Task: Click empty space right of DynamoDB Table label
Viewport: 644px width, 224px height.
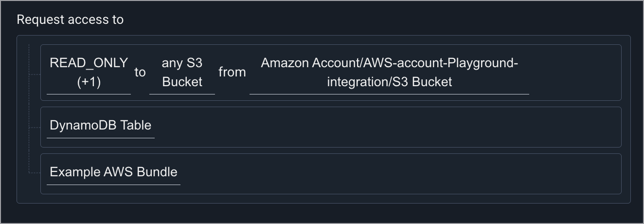Action: pos(379,127)
